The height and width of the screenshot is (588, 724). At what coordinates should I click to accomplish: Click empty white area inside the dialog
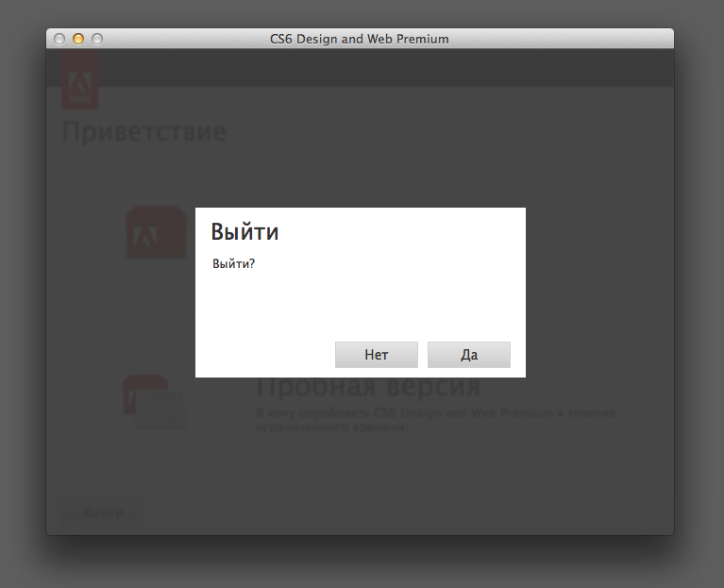[359, 302]
